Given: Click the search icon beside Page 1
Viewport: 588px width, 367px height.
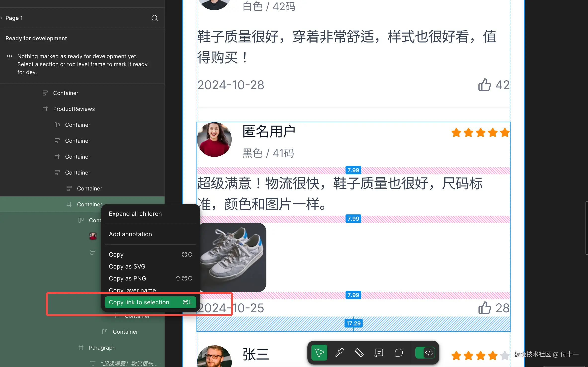Looking at the screenshot, I should coord(155,18).
